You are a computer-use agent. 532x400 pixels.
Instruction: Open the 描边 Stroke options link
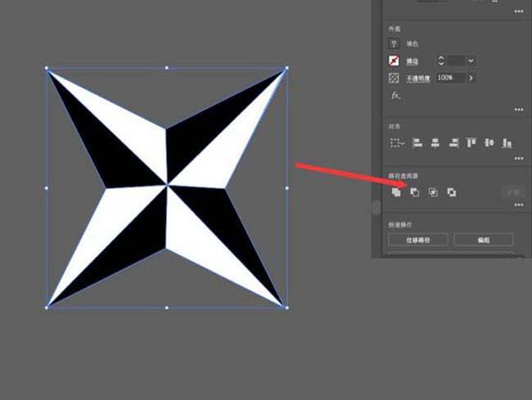coord(413,61)
